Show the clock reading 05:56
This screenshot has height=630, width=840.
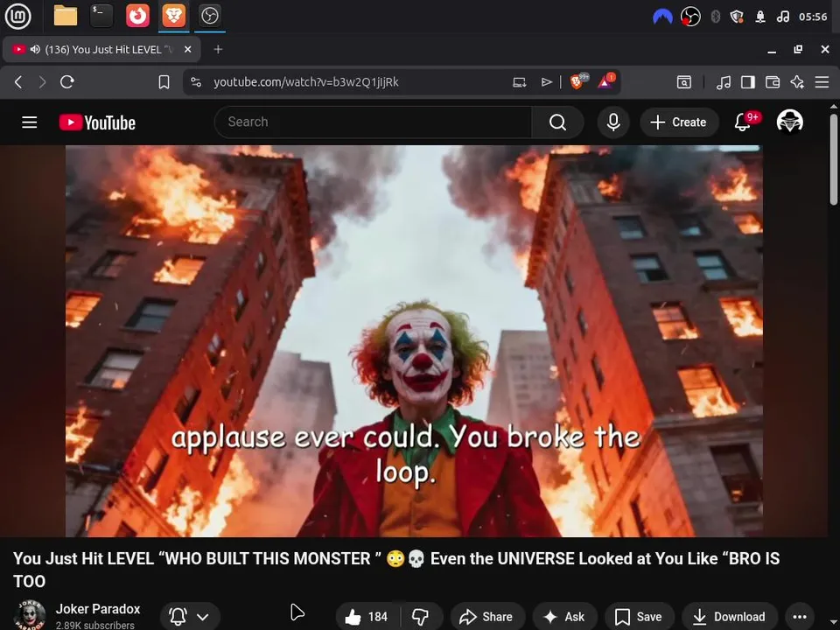(x=813, y=17)
